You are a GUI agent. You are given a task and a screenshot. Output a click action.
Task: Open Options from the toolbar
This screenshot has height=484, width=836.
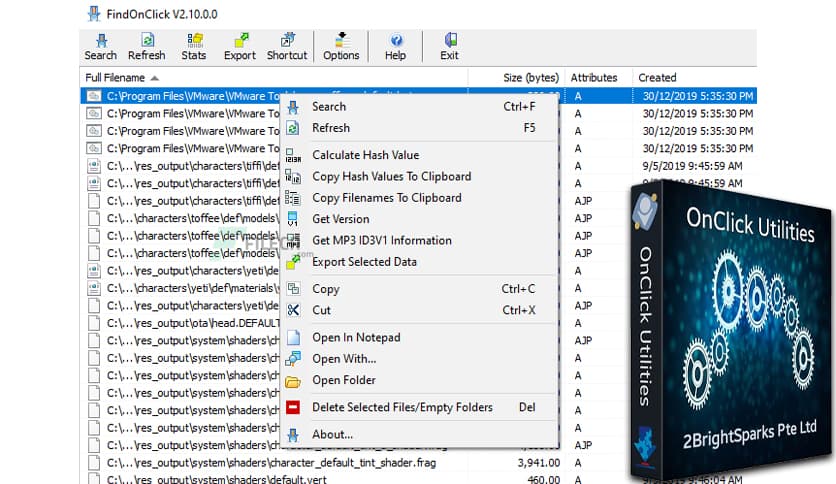pyautogui.click(x=341, y=47)
